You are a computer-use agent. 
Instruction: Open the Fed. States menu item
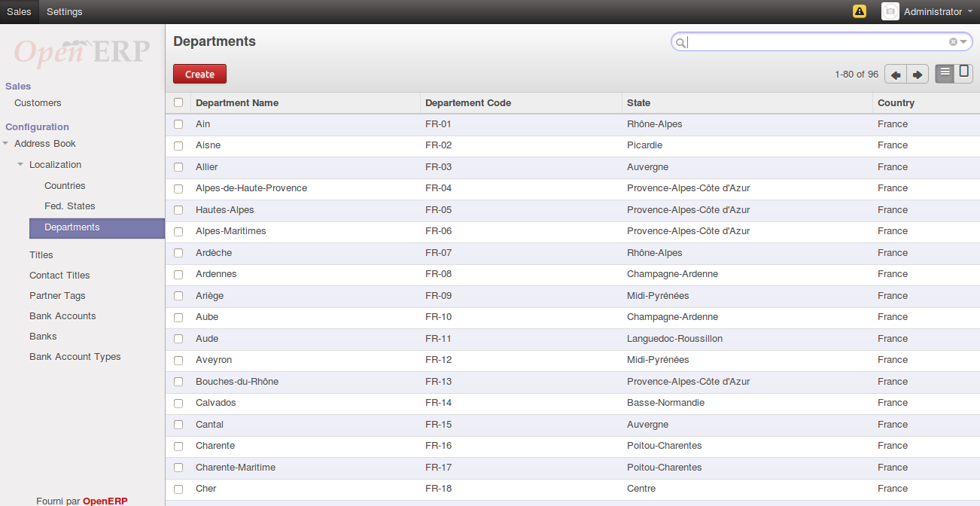click(69, 206)
